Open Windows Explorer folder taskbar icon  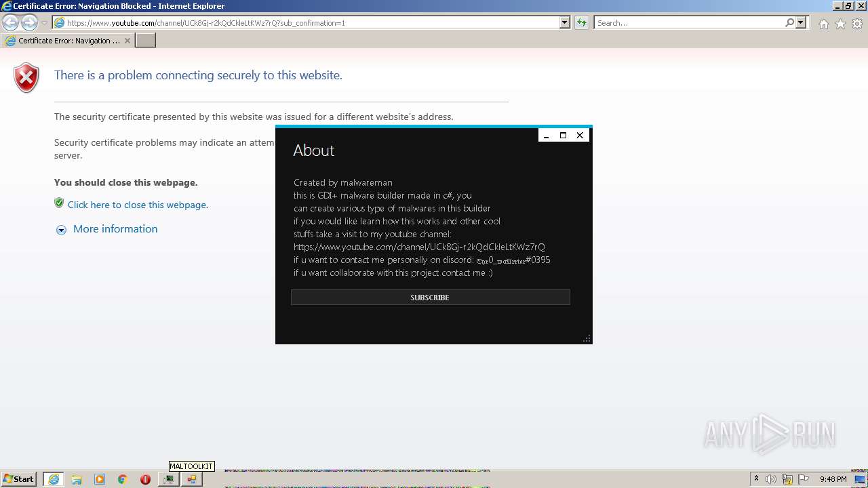tap(77, 479)
